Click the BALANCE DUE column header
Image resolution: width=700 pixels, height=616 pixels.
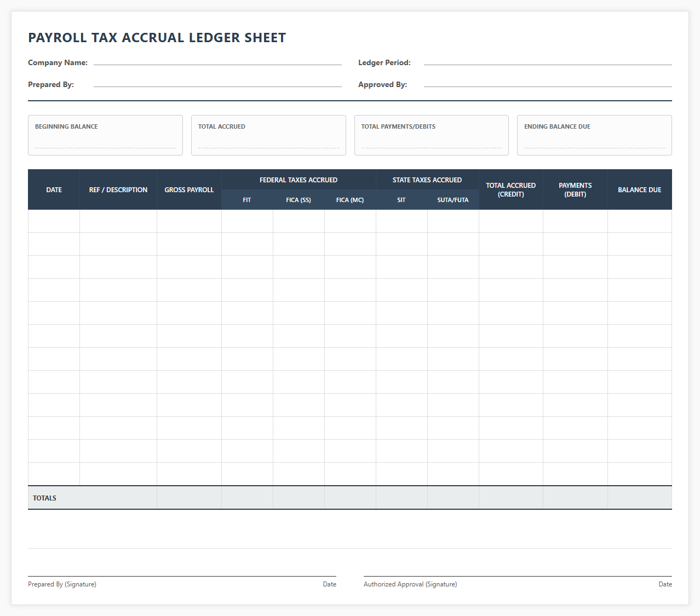pos(640,189)
